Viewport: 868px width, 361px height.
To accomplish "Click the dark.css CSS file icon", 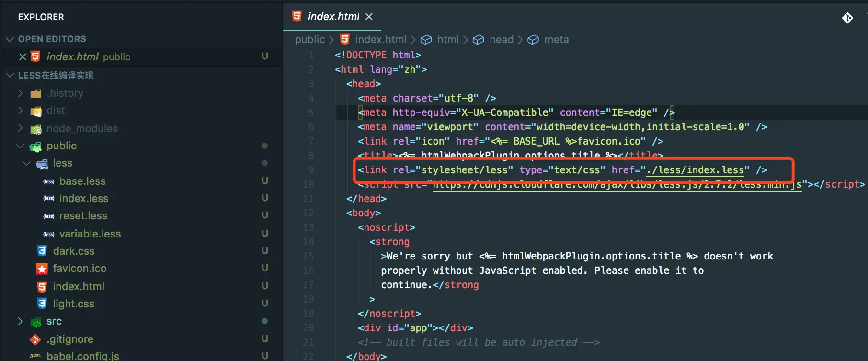I will point(42,251).
